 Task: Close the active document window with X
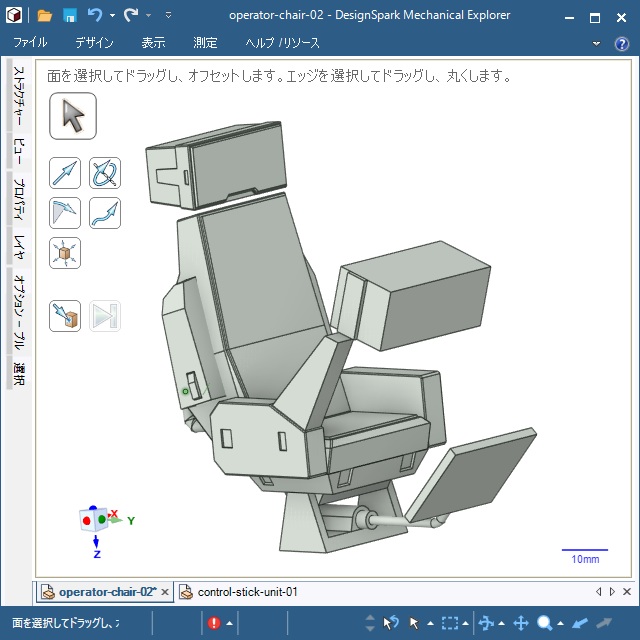627,591
